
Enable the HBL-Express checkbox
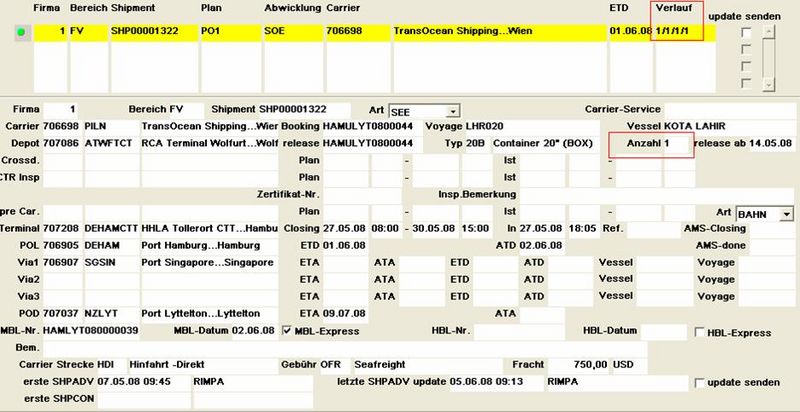pos(700,332)
